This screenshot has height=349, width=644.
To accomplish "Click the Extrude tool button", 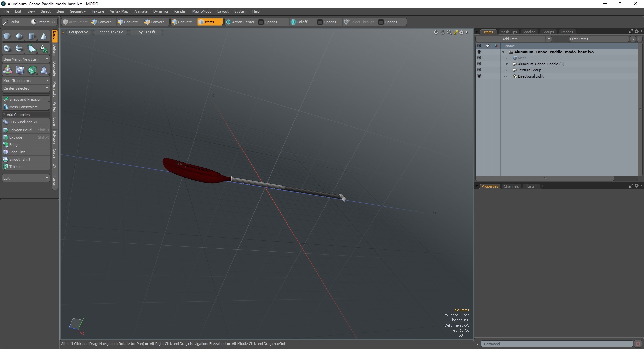I will coord(26,137).
